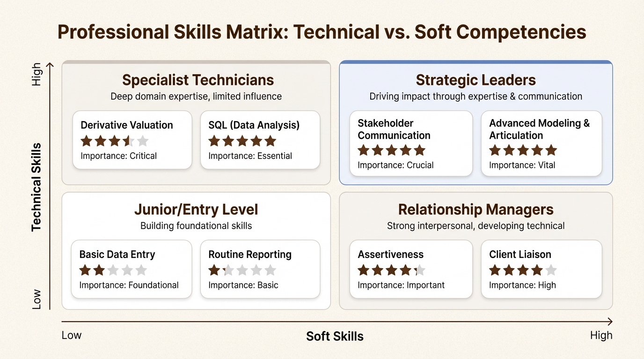Click the Soft Skills axis label
644x359 pixels.
pos(335,336)
